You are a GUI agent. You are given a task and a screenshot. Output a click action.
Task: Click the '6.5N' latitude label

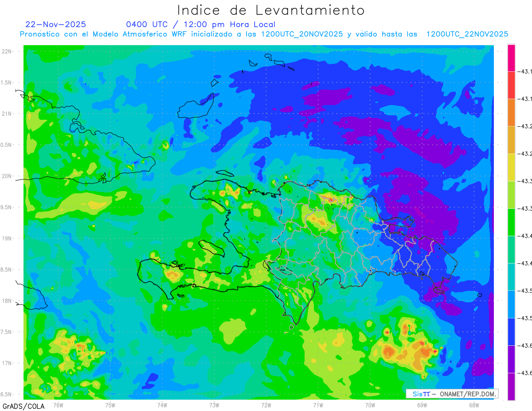[x=6, y=394]
